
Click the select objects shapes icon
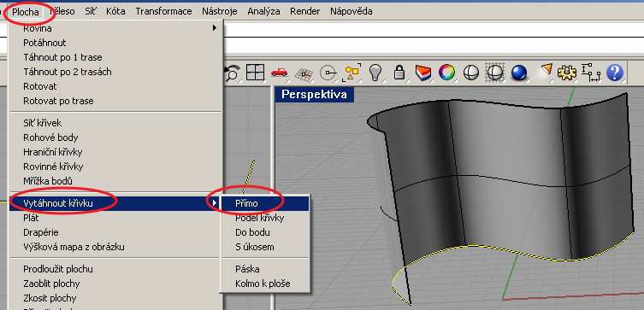(x=352, y=73)
